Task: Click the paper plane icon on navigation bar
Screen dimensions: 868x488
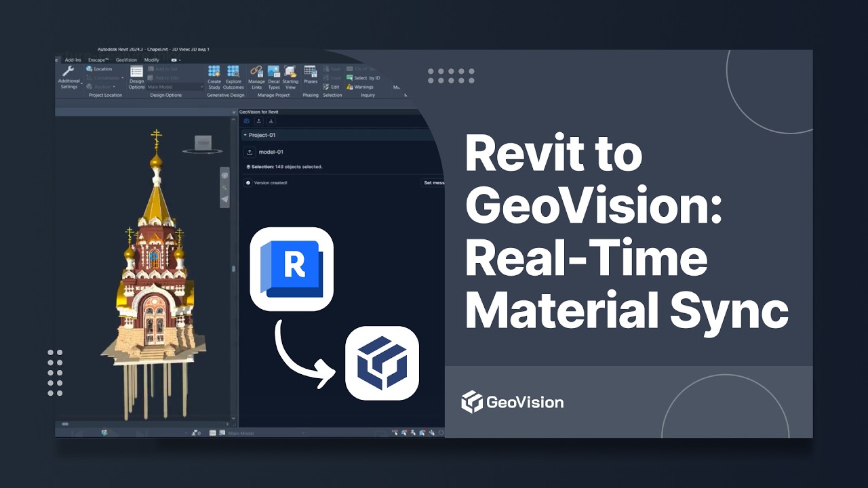Action: pos(224,199)
